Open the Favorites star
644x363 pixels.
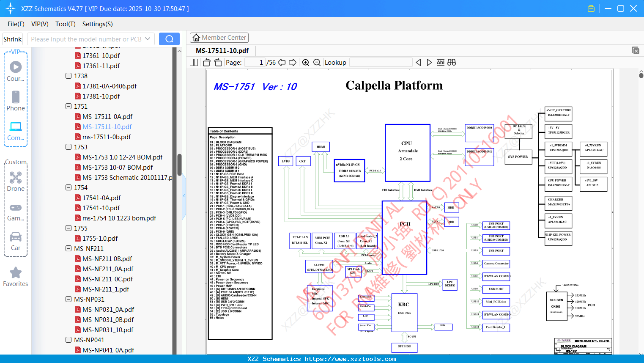point(16,277)
